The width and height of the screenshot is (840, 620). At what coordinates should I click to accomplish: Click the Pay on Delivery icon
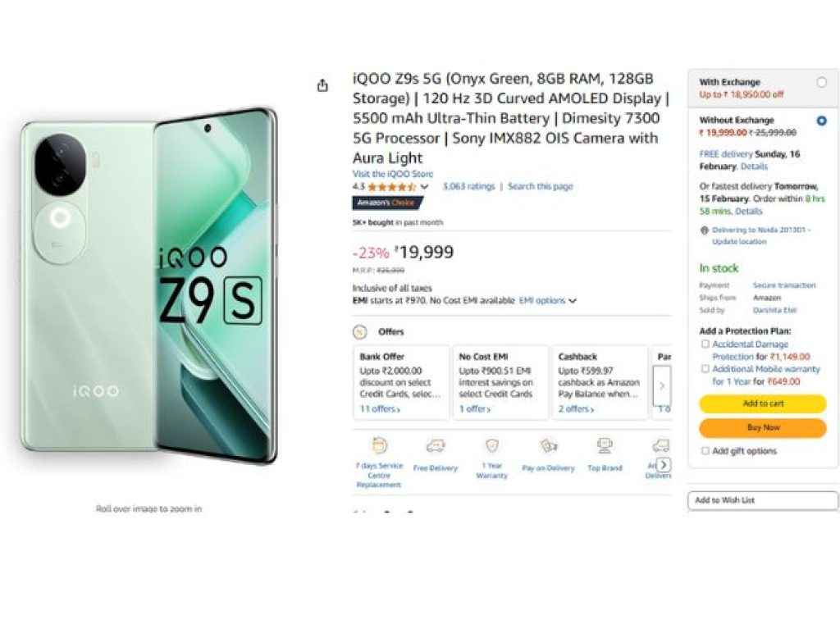[548, 447]
